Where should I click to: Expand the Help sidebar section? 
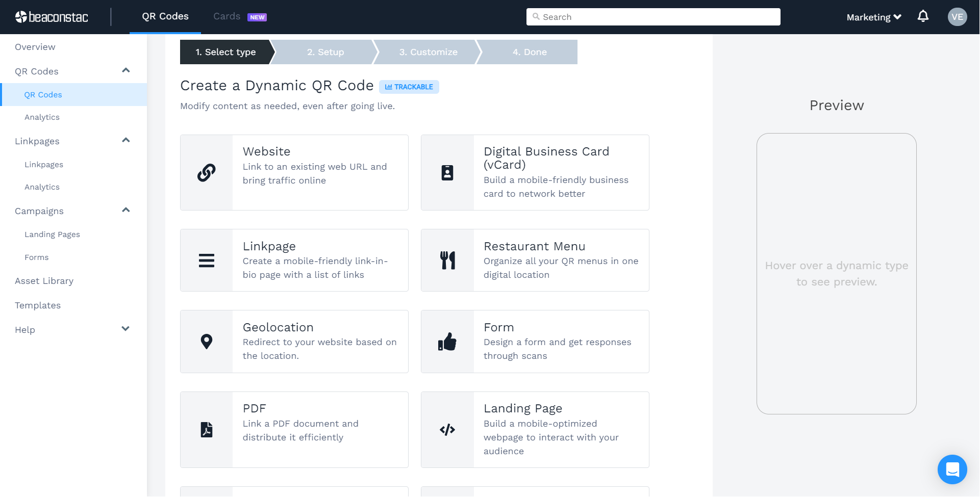125,329
